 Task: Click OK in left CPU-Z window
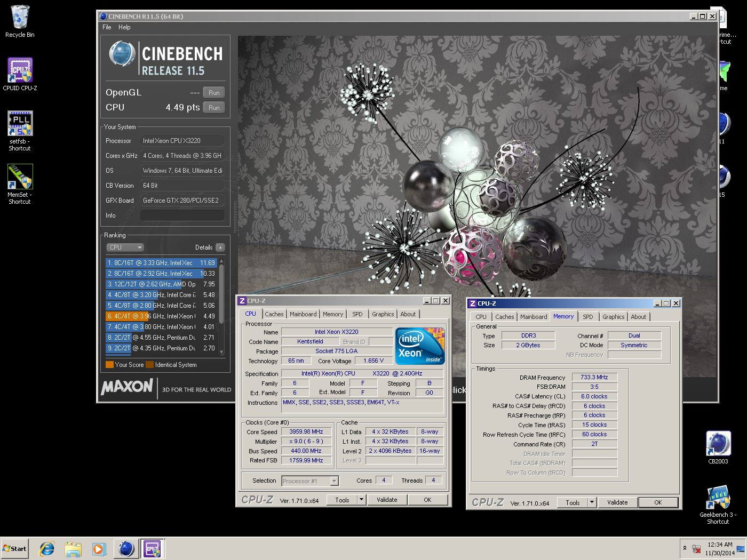coord(427,500)
